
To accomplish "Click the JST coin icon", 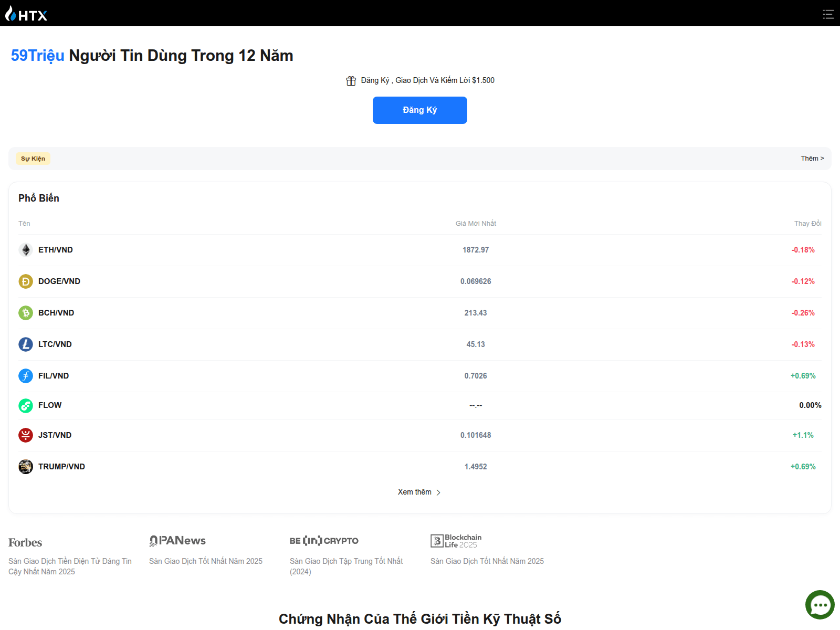I will click(x=26, y=435).
